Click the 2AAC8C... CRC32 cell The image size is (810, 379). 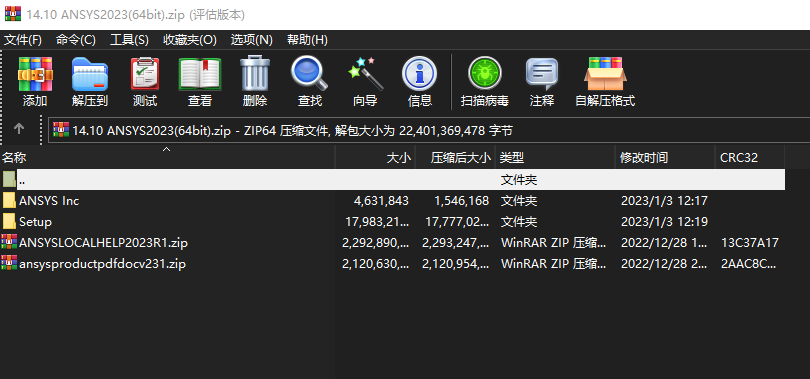pyautogui.click(x=749, y=264)
